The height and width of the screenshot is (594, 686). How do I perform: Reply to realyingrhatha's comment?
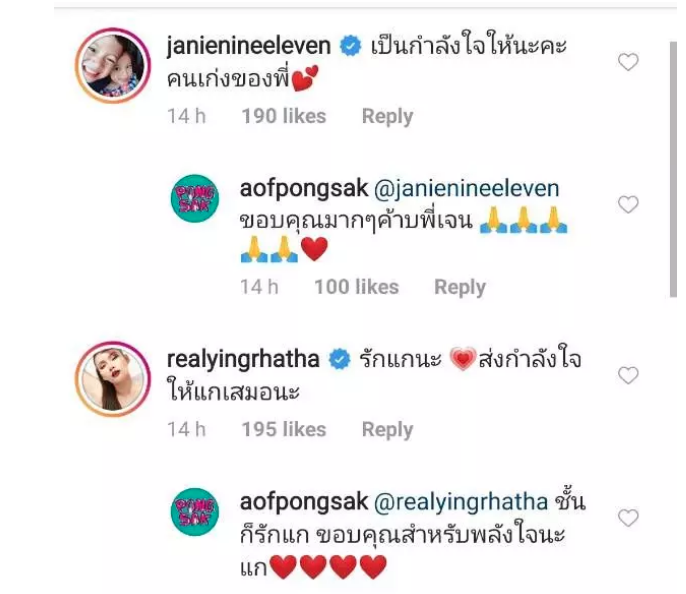pyautogui.click(x=387, y=430)
